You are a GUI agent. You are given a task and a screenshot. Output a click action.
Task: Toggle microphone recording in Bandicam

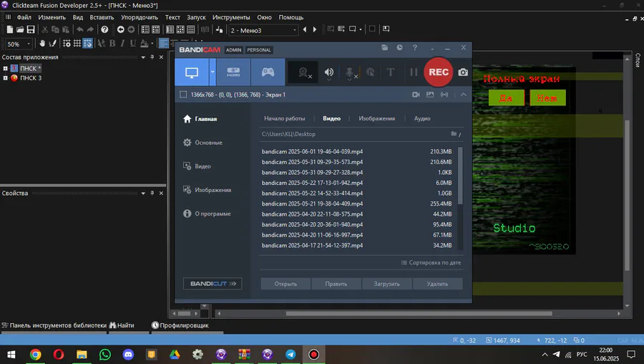(x=349, y=72)
